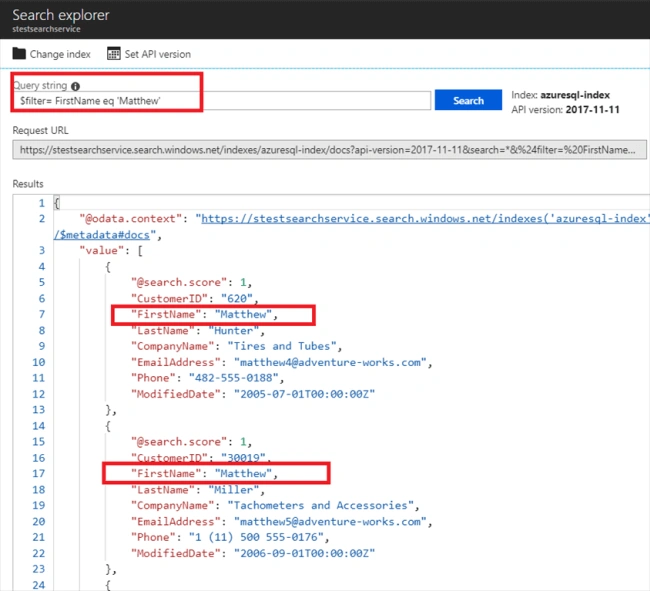This screenshot has width=650, height=591.
Task: Click the LastName "Miller" line
Action: pos(198,489)
